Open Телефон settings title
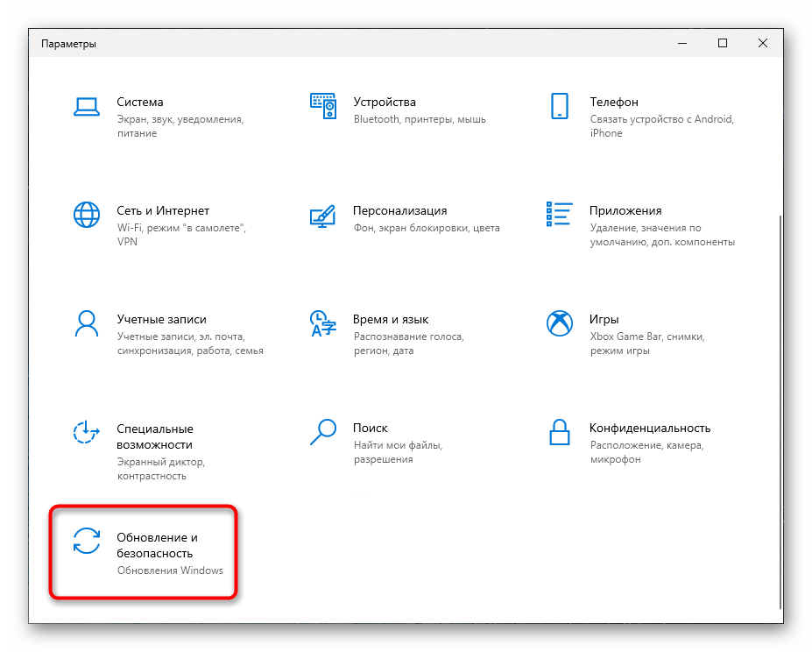Viewport: 812px width, 652px height. coord(614,103)
